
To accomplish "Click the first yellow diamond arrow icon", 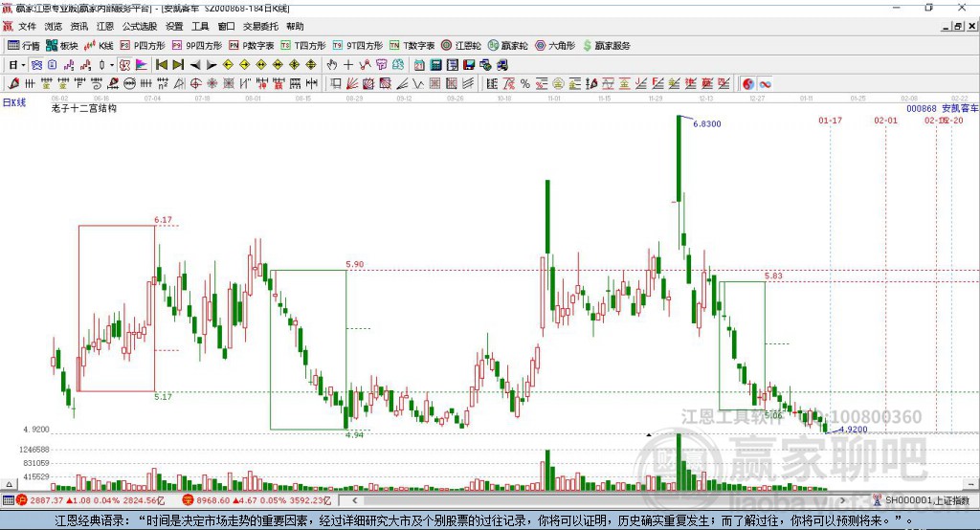I will (x=228, y=64).
